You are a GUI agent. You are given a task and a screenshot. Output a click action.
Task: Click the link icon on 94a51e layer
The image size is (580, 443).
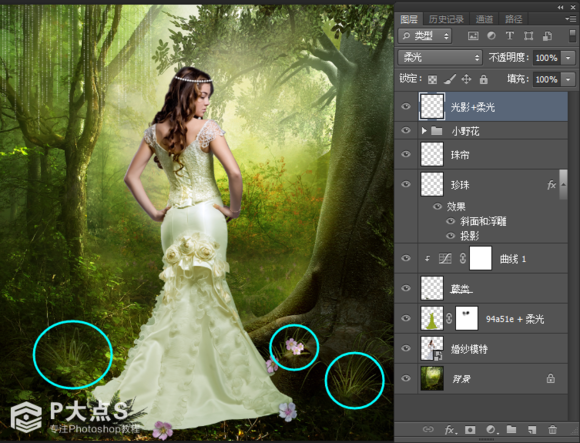pos(449,318)
